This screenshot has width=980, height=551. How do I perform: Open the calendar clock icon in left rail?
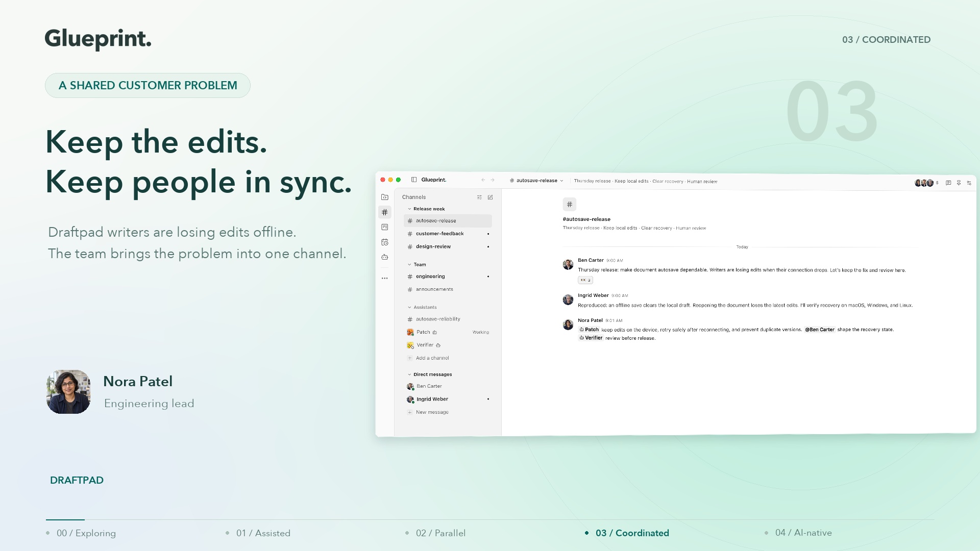(385, 242)
